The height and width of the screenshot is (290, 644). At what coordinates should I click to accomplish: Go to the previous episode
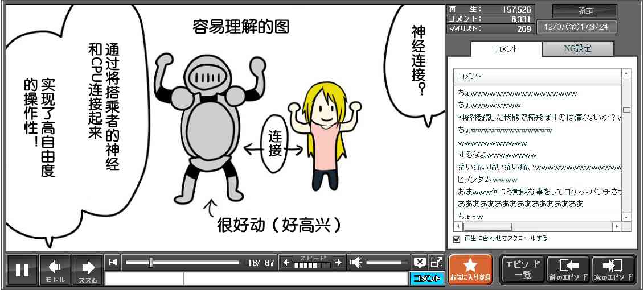tap(568, 270)
